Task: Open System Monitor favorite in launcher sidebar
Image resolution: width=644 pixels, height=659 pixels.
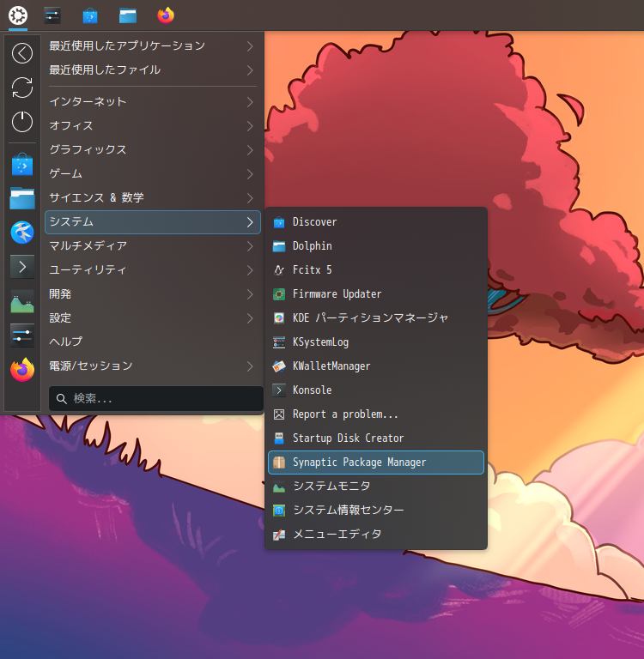Action: (22, 301)
